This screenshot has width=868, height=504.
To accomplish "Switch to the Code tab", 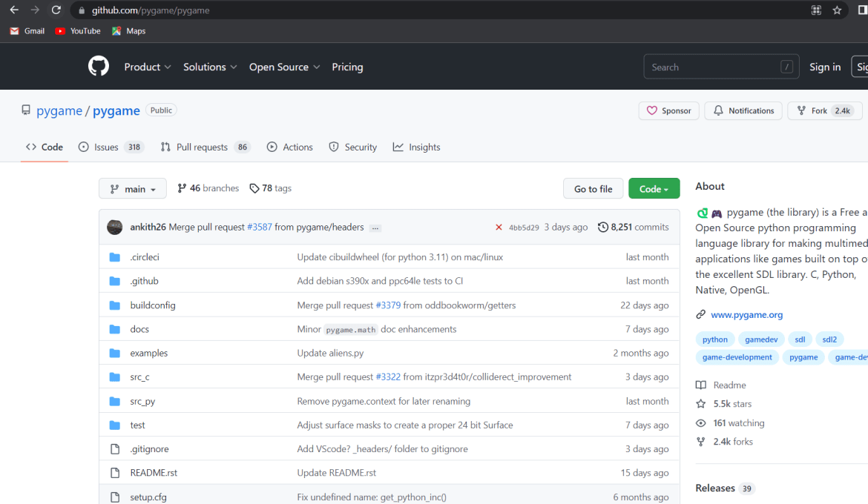I will 45,147.
